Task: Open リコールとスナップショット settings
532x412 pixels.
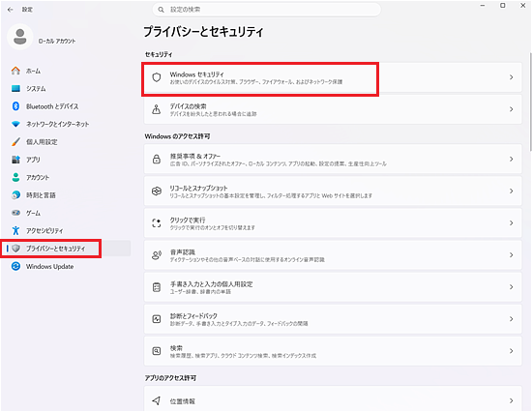Action: point(333,191)
